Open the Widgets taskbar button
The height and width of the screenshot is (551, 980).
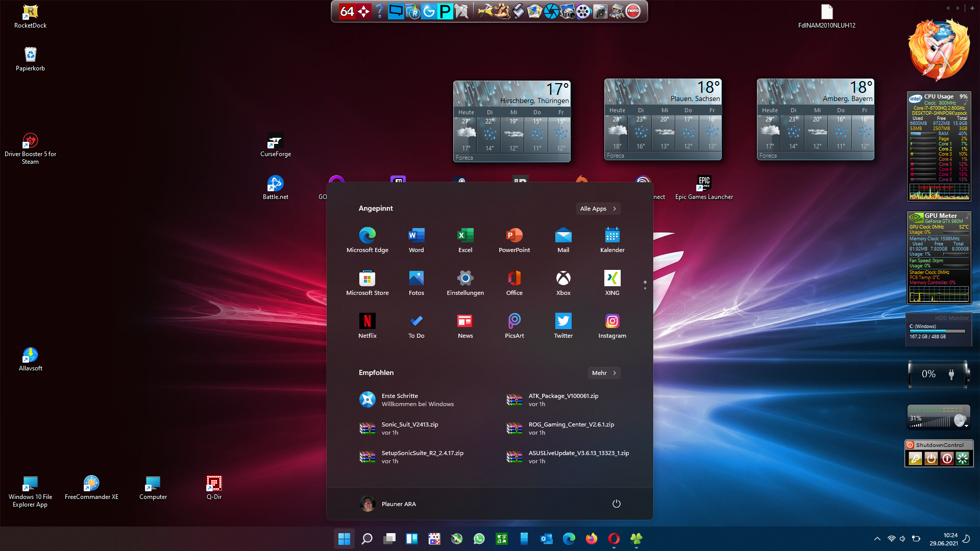click(x=411, y=539)
